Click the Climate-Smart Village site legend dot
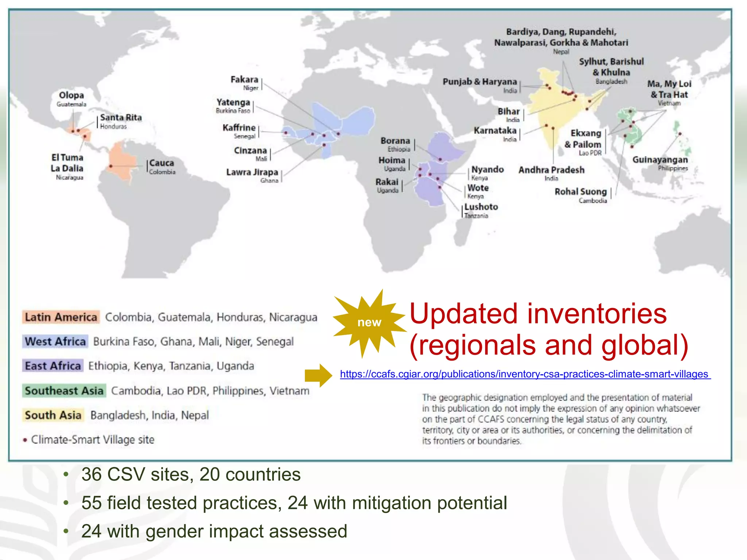The height and width of the screenshot is (560, 747). point(25,440)
